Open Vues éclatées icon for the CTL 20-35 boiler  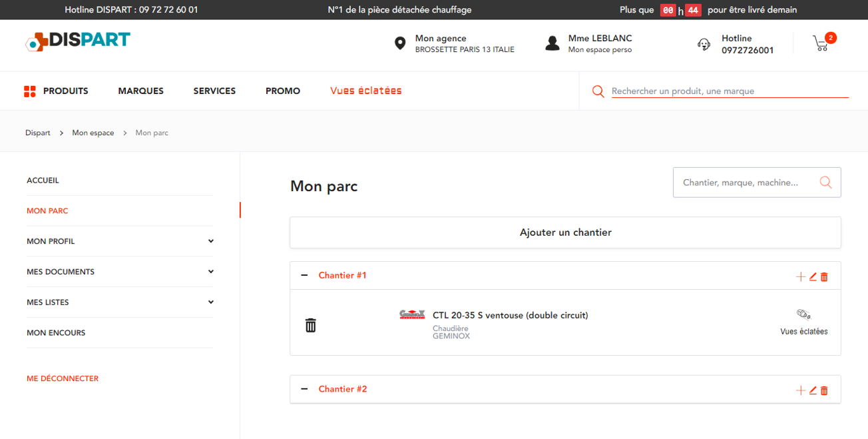(804, 313)
